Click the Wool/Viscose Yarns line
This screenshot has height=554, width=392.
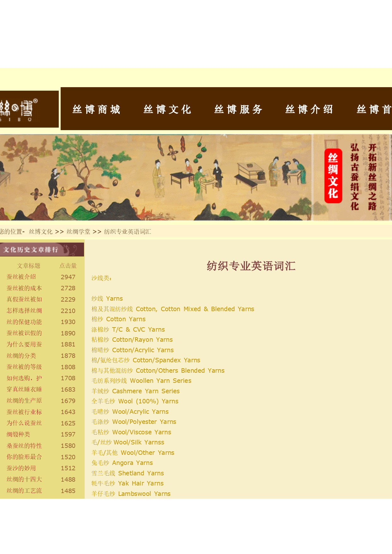[131, 432]
